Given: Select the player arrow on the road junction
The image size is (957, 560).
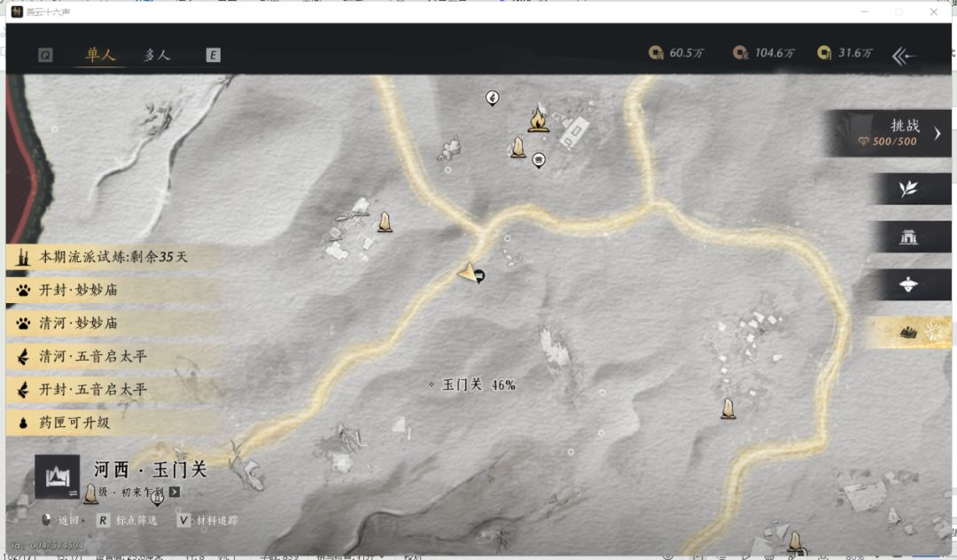Looking at the screenshot, I should coord(467,271).
